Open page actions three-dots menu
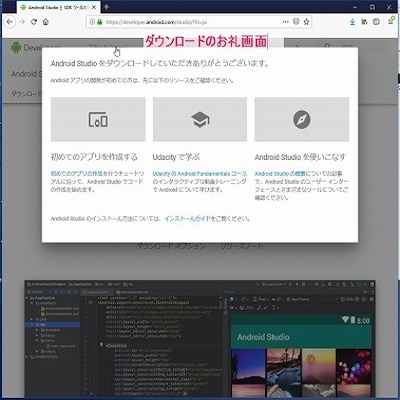Viewport: 400px width, 400px height. (x=286, y=22)
